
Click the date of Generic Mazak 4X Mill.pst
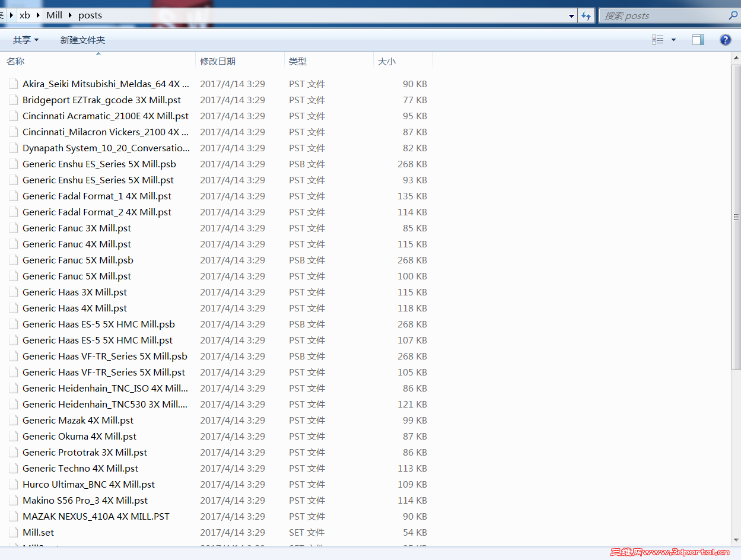click(233, 420)
